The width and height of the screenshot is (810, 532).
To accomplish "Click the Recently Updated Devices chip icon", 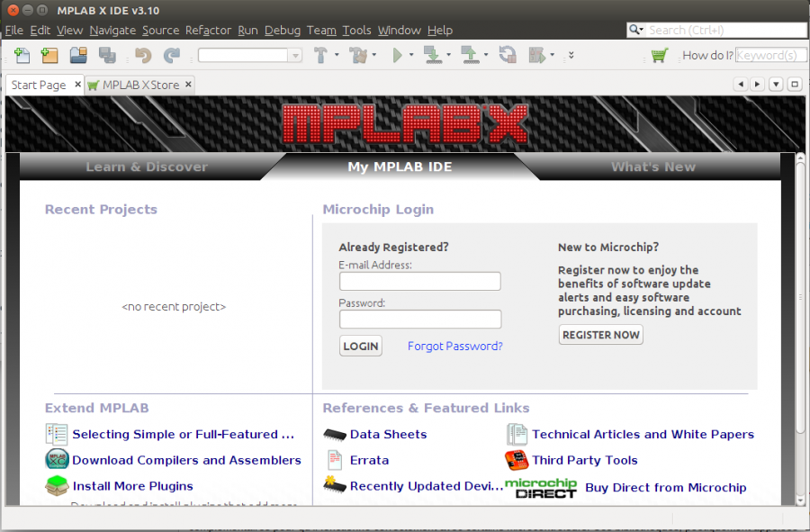I will point(335,484).
